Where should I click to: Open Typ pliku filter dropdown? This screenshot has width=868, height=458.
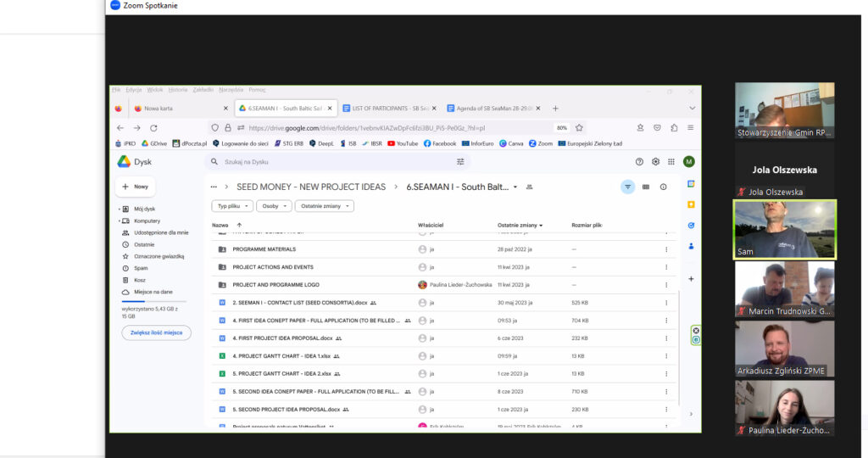coord(232,206)
